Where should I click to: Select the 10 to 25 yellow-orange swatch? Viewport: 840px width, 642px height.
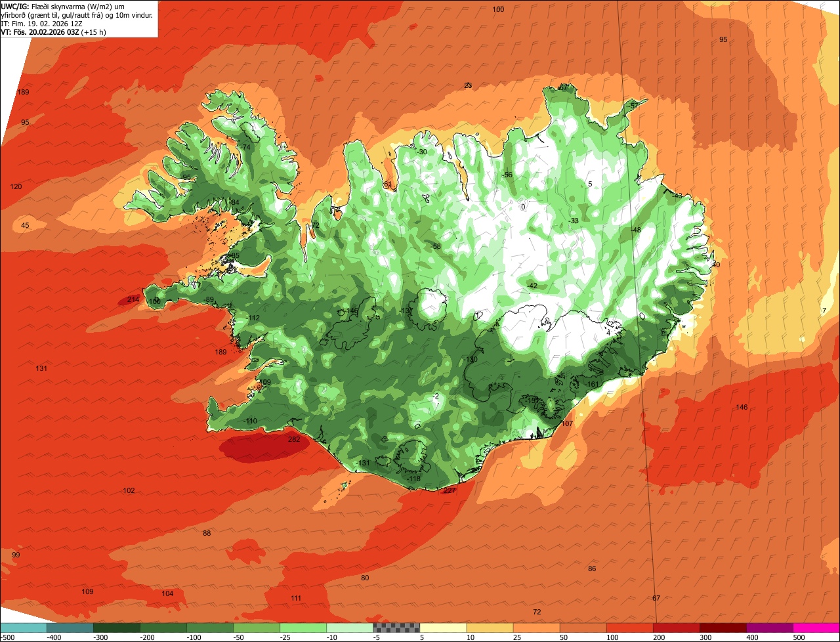490,628
